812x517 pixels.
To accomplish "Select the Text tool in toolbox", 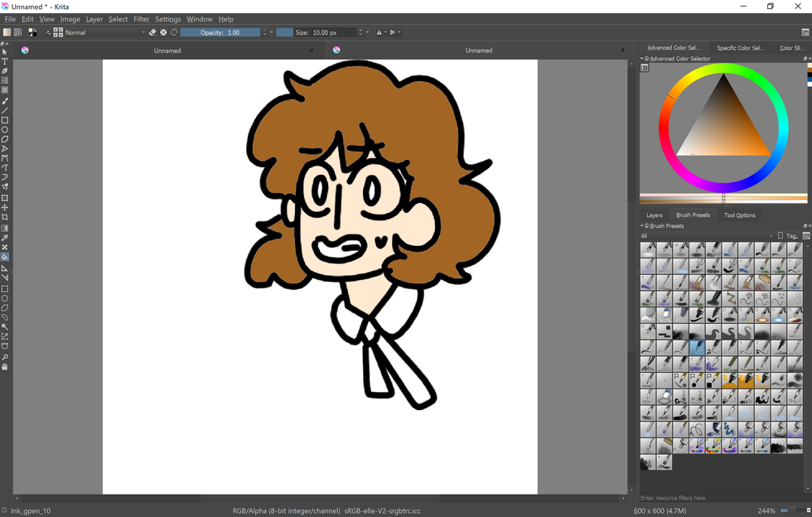I will point(5,61).
